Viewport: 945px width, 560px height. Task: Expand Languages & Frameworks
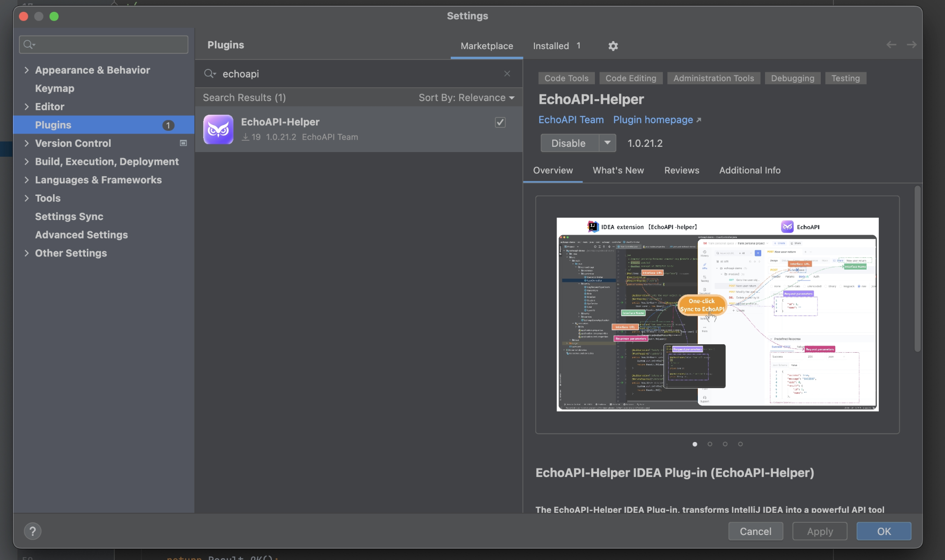(26, 180)
